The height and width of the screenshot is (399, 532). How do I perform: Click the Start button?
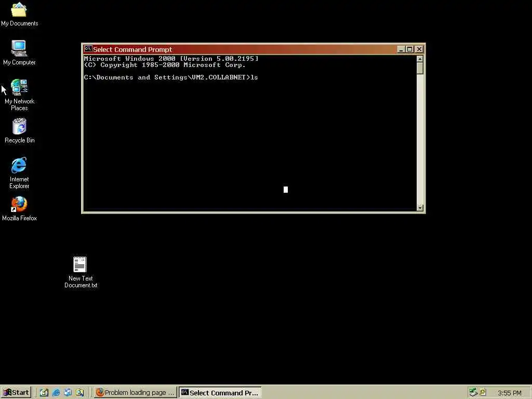point(16,393)
